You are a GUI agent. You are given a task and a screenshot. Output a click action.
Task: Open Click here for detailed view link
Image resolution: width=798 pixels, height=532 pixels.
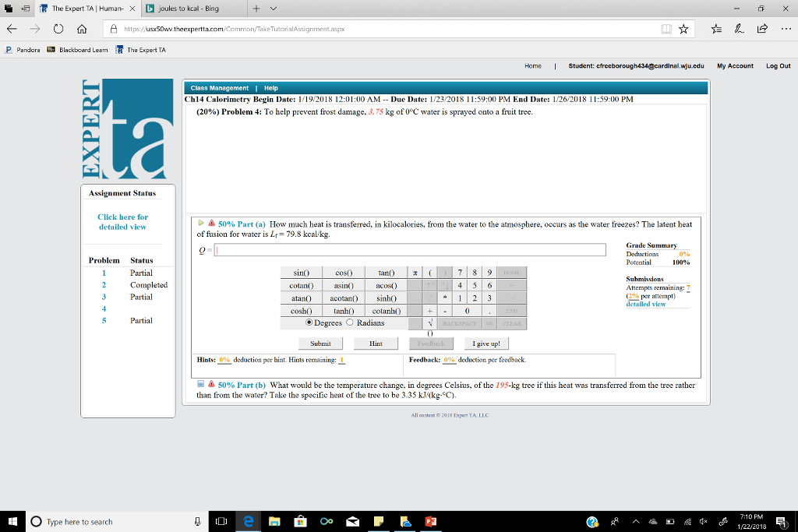(x=122, y=222)
